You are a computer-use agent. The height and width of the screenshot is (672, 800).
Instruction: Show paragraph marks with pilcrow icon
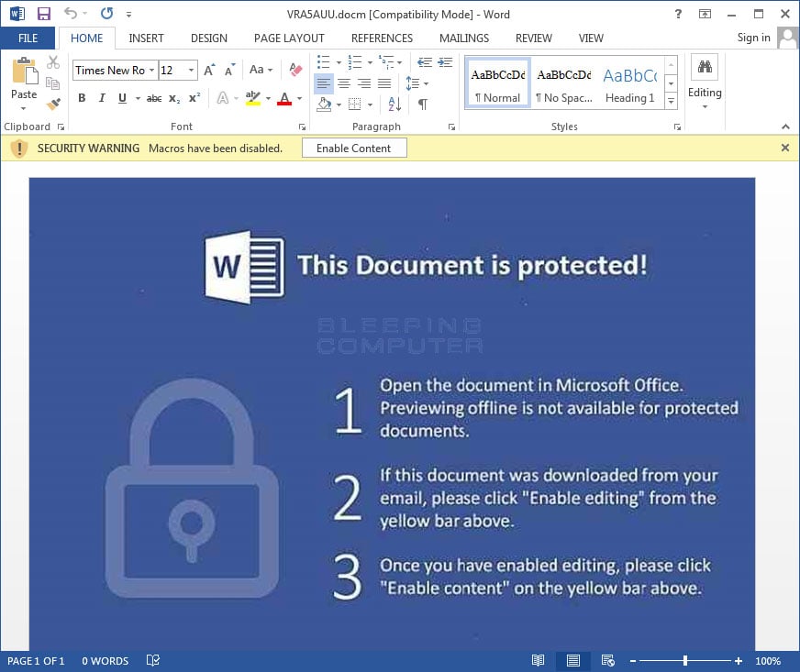pos(423,104)
